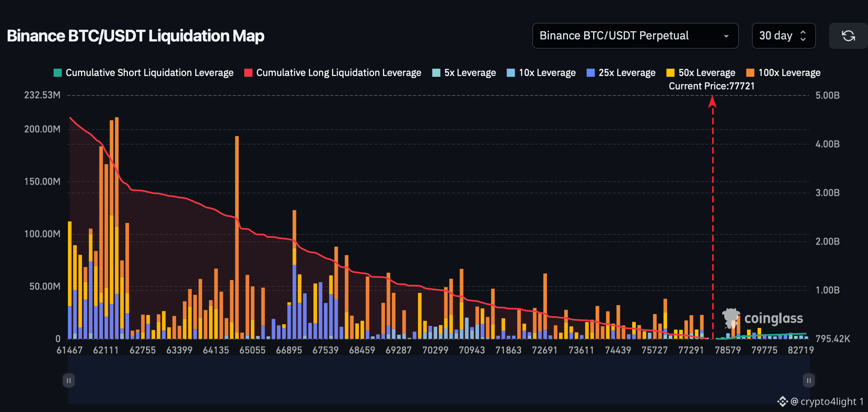
Task: Click the 61467 price axis label
Action: (69, 350)
